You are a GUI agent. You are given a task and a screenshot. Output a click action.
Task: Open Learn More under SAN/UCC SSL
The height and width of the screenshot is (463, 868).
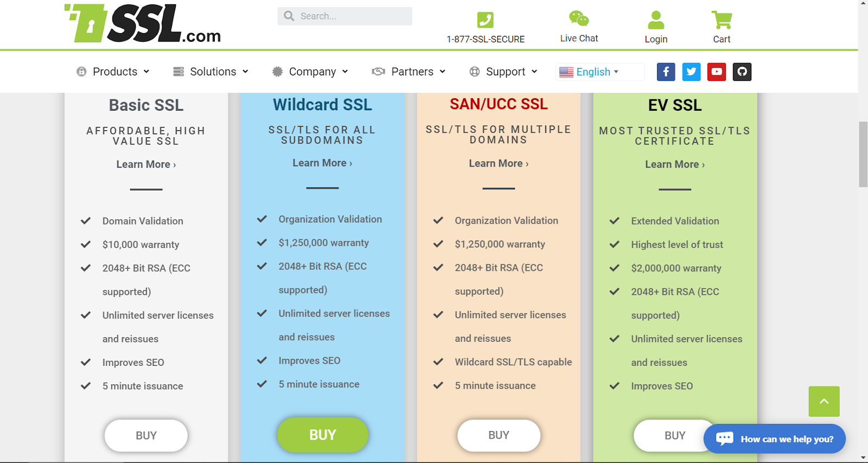[x=499, y=163]
